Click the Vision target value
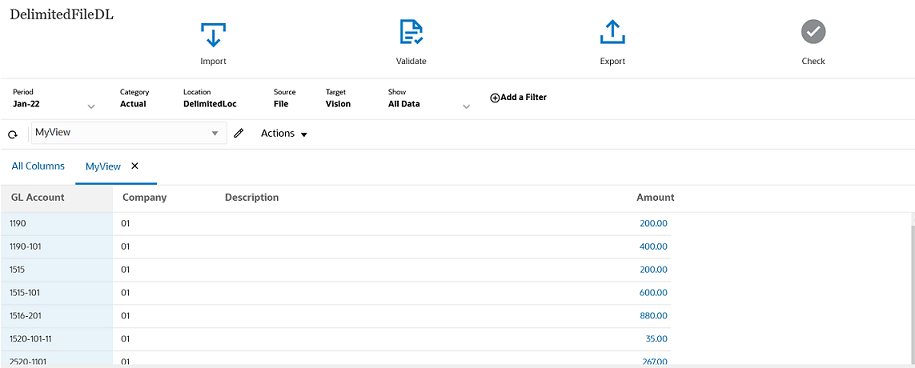915x368 pixels. (x=338, y=104)
